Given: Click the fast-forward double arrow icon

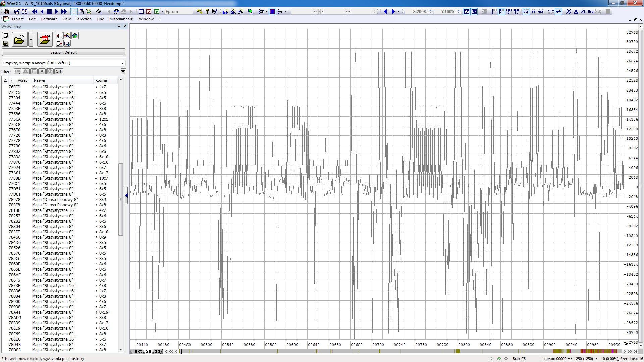Looking at the screenshot, I should pyautogui.click(x=64, y=11).
